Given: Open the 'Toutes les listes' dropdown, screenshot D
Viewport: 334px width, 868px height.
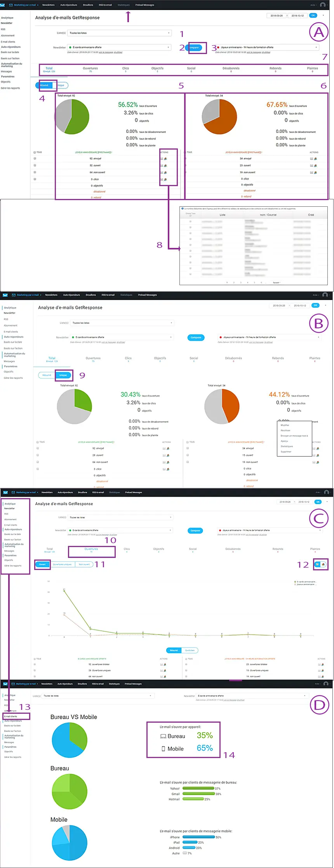Looking at the screenshot, I should 98,696.
